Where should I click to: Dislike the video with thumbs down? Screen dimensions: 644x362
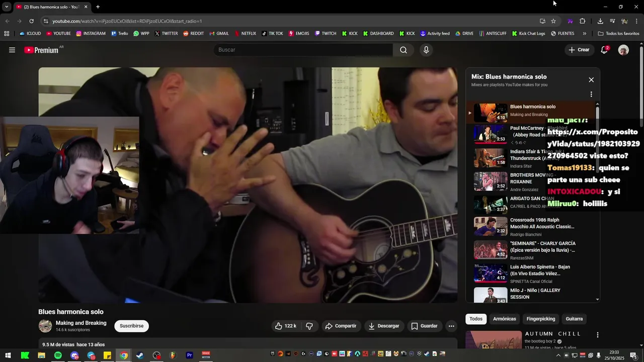[309, 326]
